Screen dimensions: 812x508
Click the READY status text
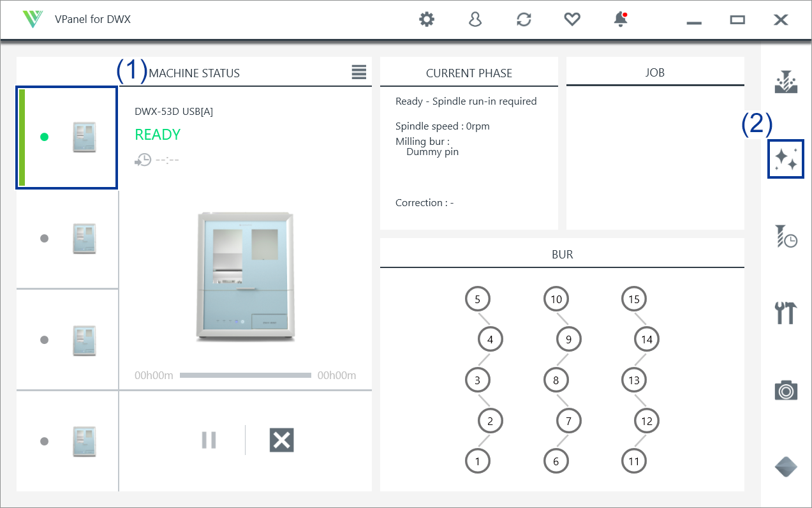coord(158,135)
